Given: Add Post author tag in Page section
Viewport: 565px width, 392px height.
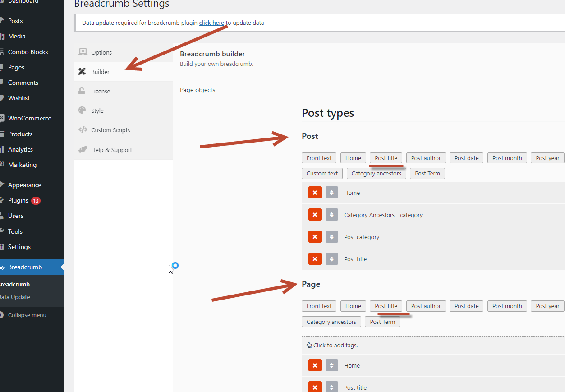Looking at the screenshot, I should click(426, 306).
